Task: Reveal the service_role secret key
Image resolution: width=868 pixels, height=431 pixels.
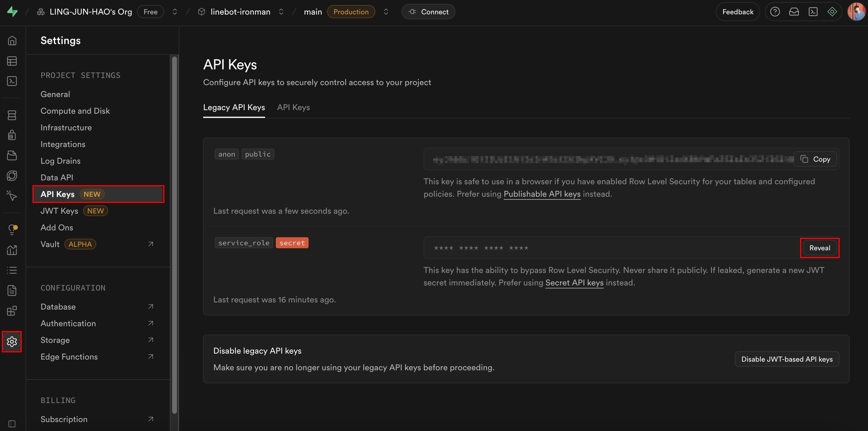Action: [819, 248]
